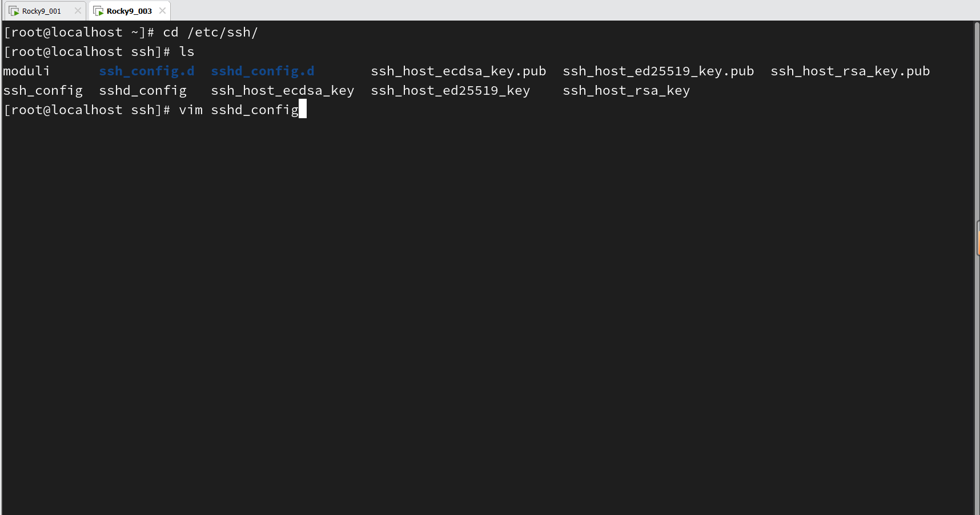The width and height of the screenshot is (980, 515).
Task: Select the sshd_config filename in the listing
Action: pos(142,90)
